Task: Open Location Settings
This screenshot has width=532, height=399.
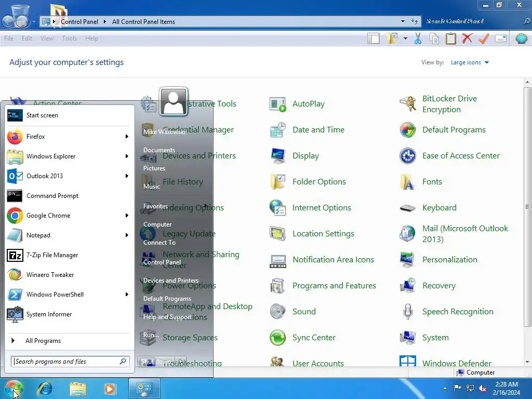Action: tap(312, 233)
